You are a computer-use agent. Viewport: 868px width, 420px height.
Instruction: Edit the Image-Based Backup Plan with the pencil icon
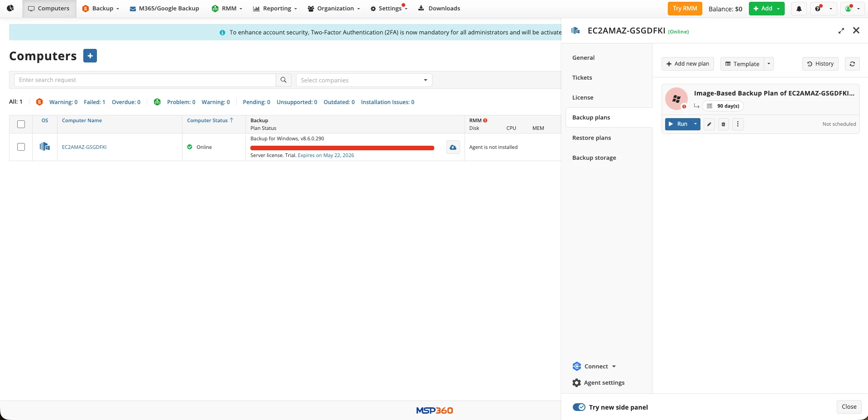709,124
